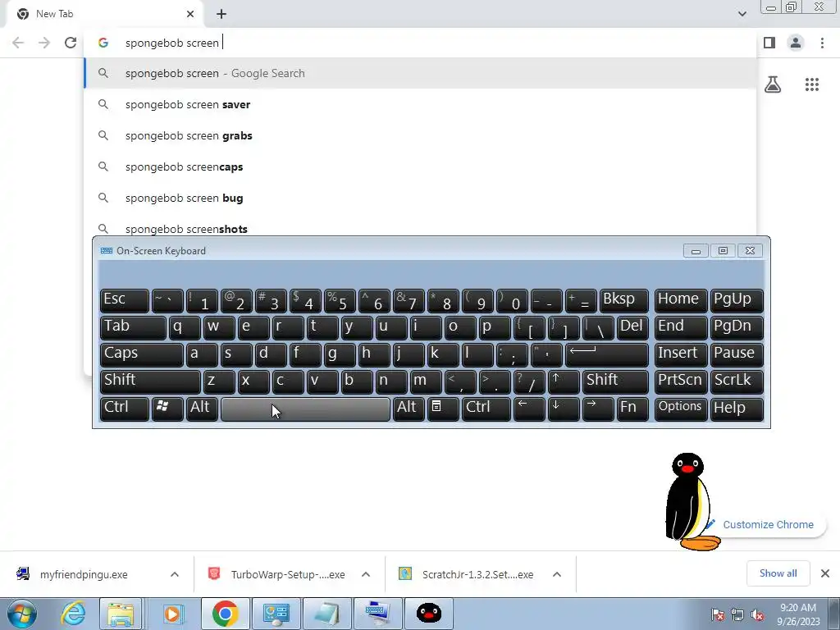840x630 pixels.
Task: Toggle the ScrLk key on keyboard
Action: (x=737, y=381)
